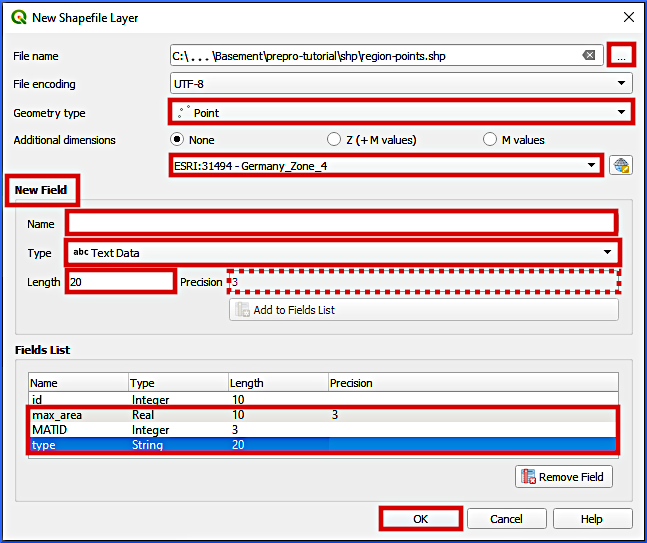The image size is (647, 543).
Task: Click Add to Fields List button
Action: pos(424,310)
